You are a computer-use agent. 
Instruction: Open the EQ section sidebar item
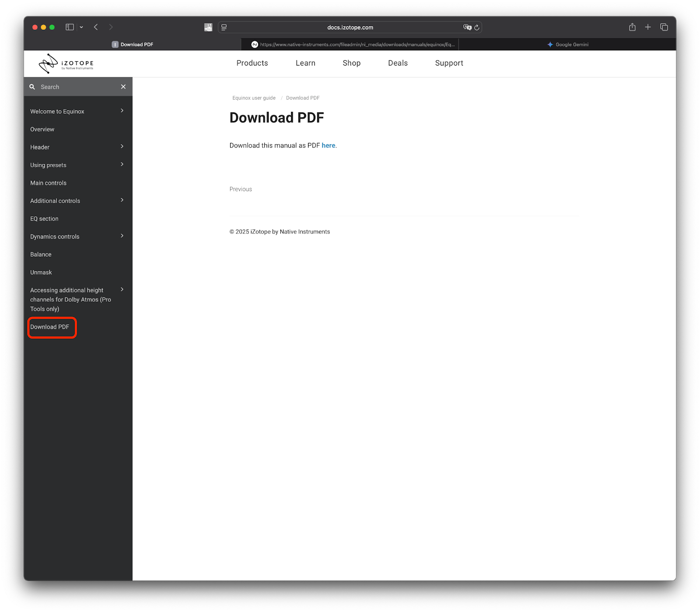[44, 219]
